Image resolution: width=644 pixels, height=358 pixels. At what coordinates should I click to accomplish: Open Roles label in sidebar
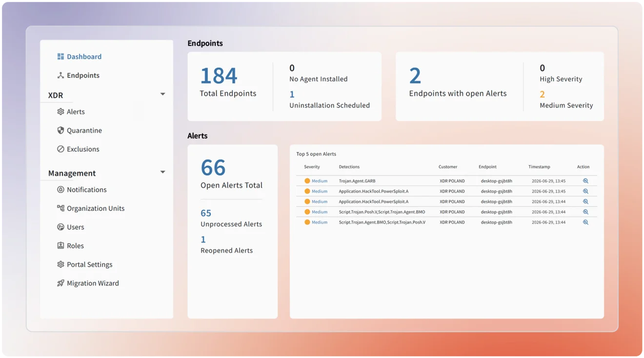tap(75, 246)
